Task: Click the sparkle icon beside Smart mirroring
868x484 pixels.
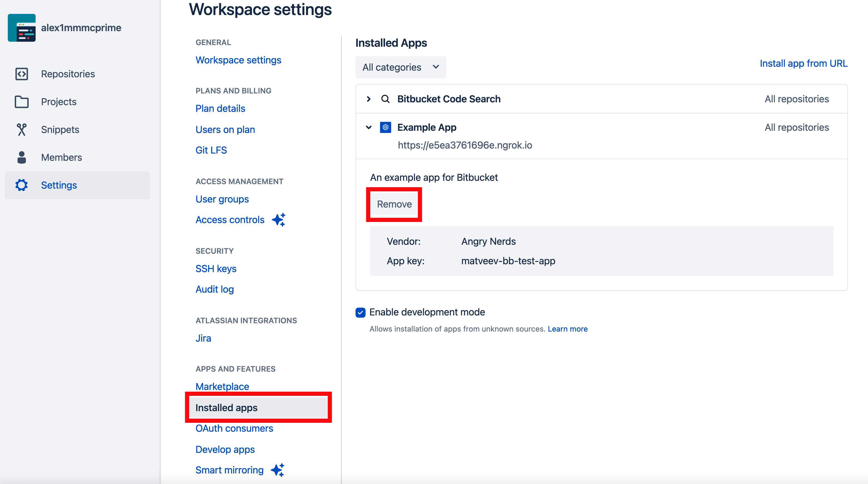Action: 278,470
